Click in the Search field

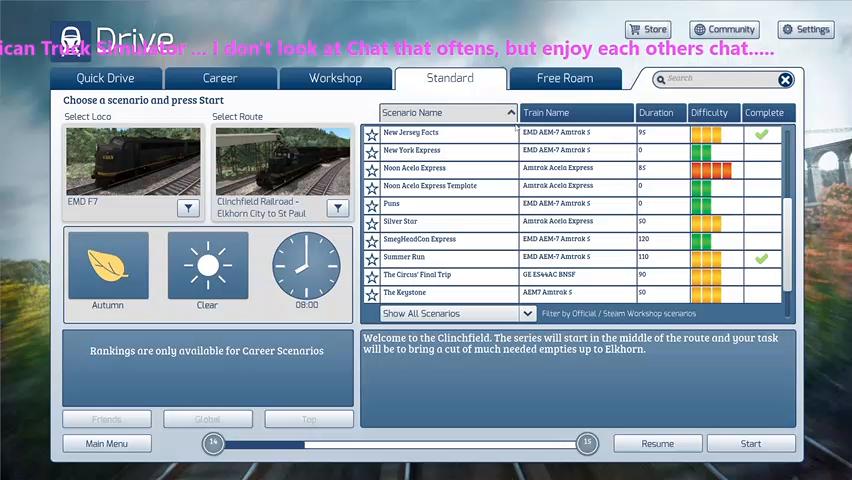(721, 79)
